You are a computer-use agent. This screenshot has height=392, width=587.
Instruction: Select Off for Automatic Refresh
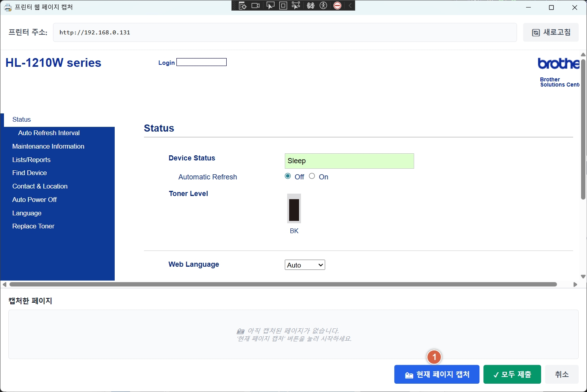coord(288,176)
